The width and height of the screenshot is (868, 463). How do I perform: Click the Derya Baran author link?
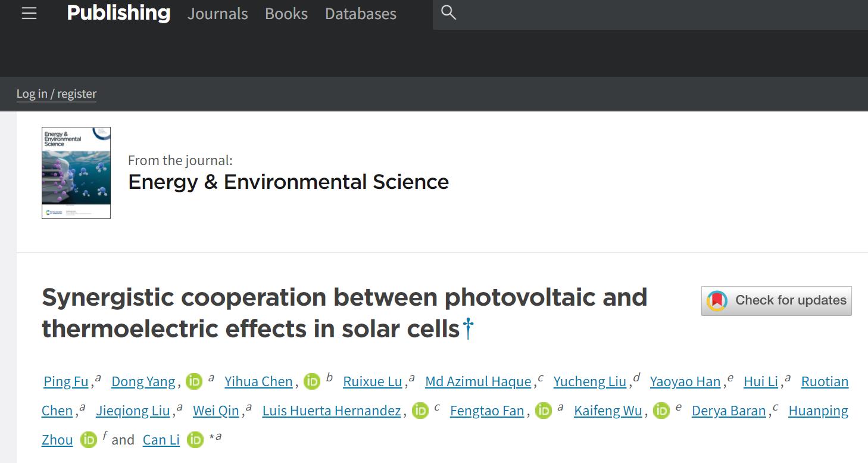point(729,411)
